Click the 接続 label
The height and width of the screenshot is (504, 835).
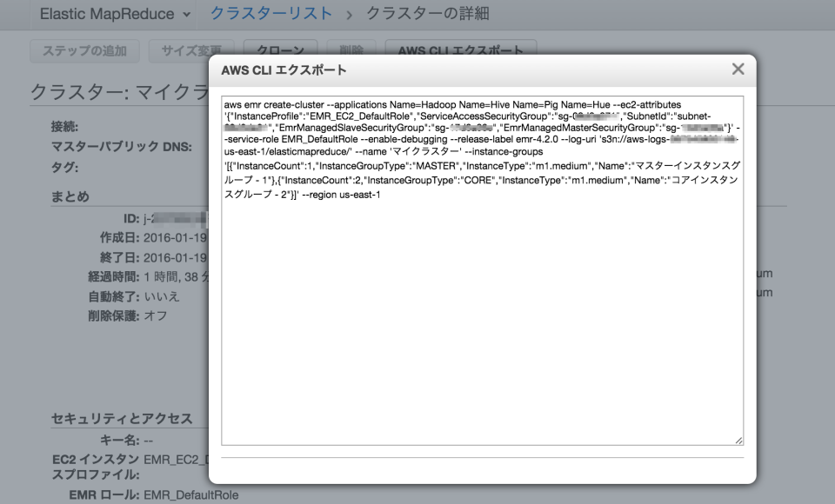[64, 127]
